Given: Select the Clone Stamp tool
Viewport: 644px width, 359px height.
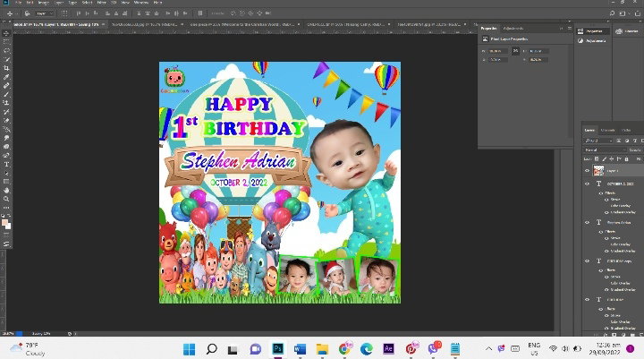Looking at the screenshot, I should pyautogui.click(x=6, y=103).
